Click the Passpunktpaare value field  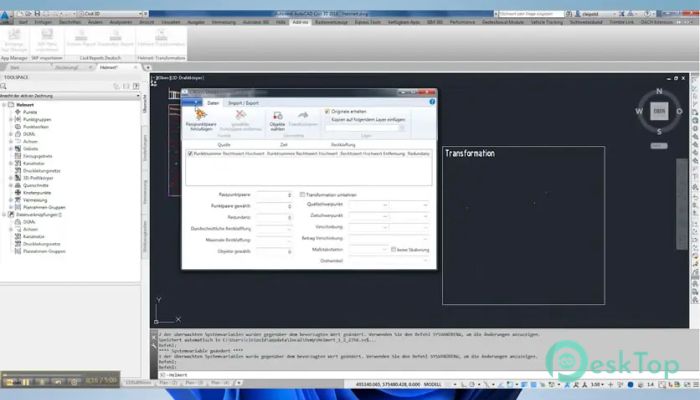pos(274,194)
